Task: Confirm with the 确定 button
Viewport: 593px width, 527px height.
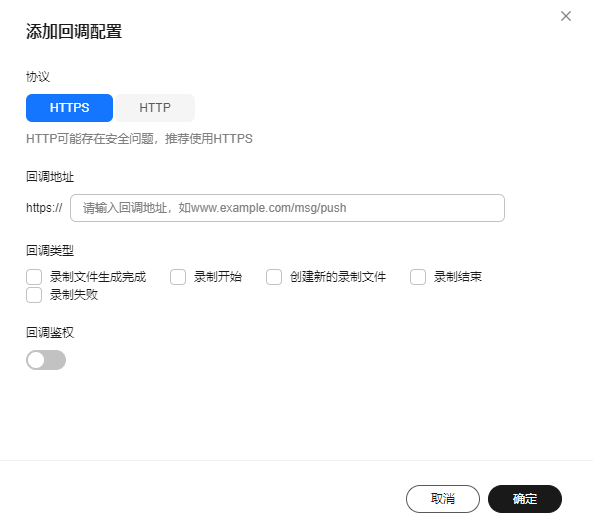Action: pyautogui.click(x=525, y=499)
